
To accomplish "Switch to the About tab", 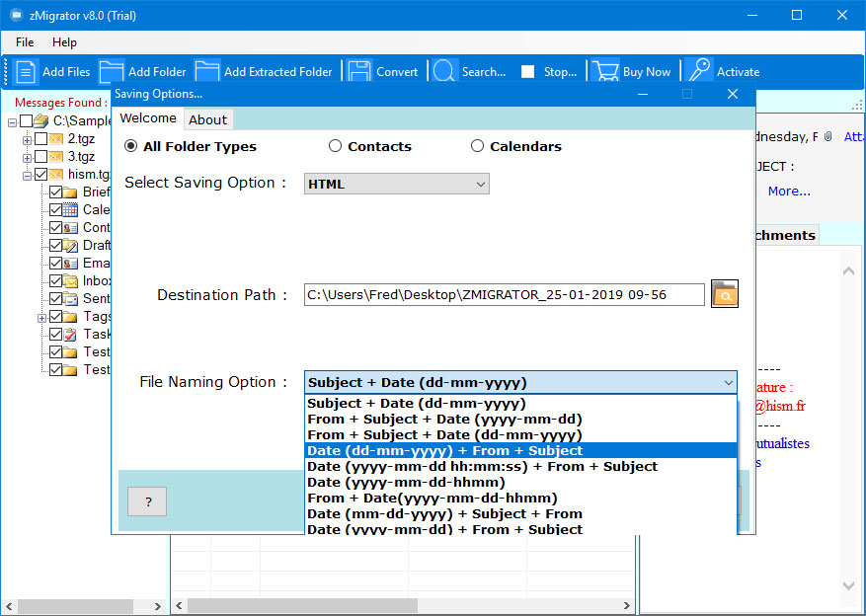I will click(207, 119).
